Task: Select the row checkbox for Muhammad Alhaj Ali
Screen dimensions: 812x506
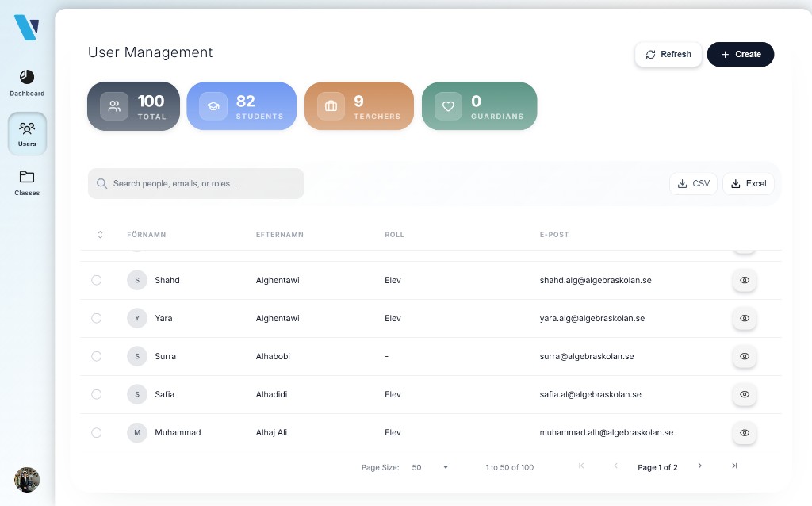Action: click(97, 432)
